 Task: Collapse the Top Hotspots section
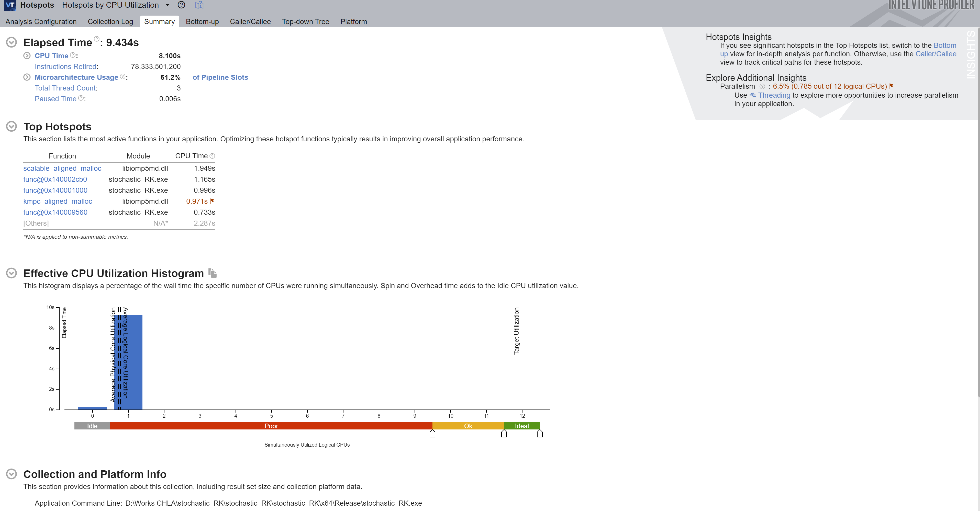(x=12, y=126)
